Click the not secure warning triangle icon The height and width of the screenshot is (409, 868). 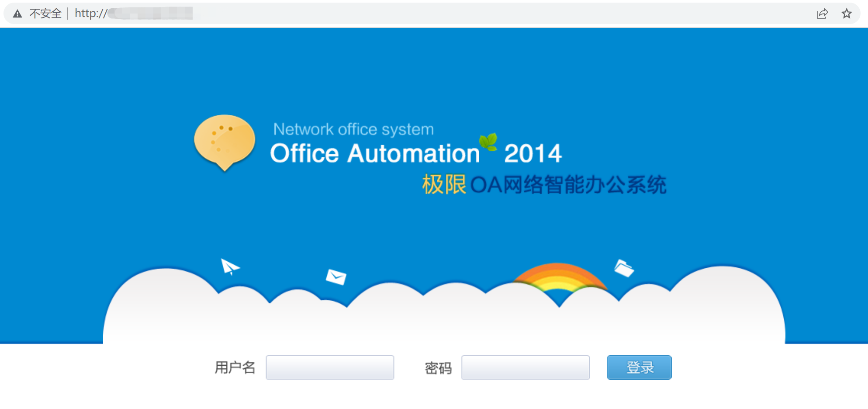[x=17, y=14]
